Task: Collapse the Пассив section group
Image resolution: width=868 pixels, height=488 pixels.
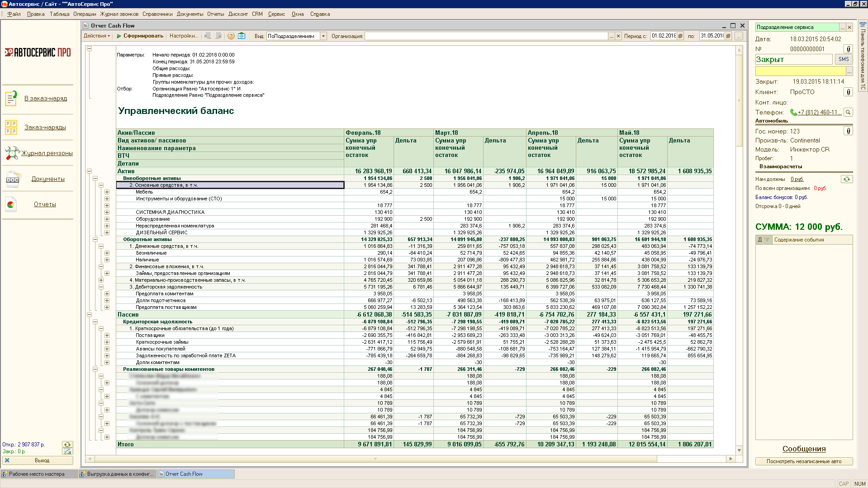Action: (89, 315)
